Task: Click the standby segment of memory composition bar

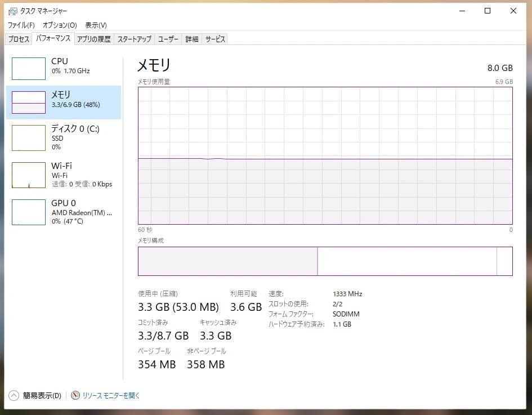Action: (407, 261)
